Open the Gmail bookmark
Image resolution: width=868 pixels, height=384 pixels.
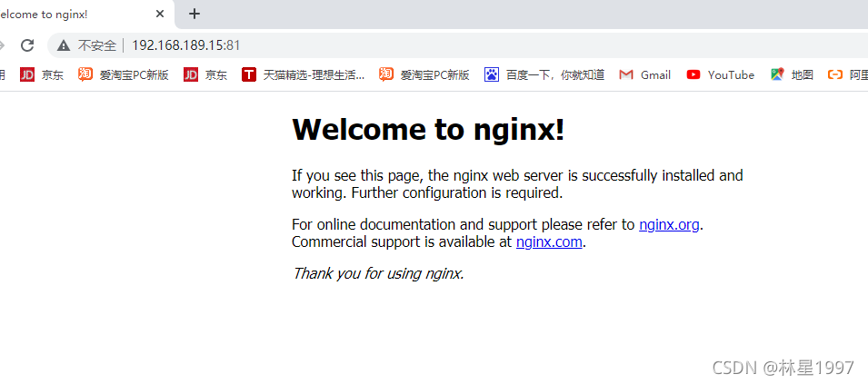645,74
